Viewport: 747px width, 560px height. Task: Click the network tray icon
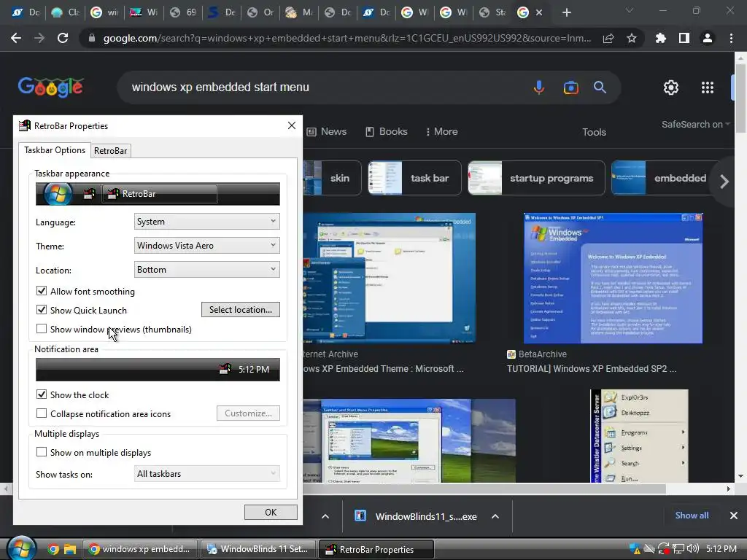(x=678, y=549)
